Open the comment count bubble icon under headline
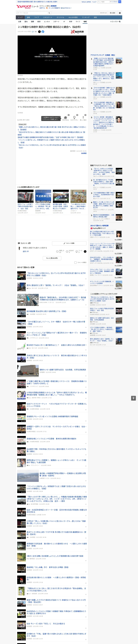Screen dimensions: 138x644 tap(33, 32)
